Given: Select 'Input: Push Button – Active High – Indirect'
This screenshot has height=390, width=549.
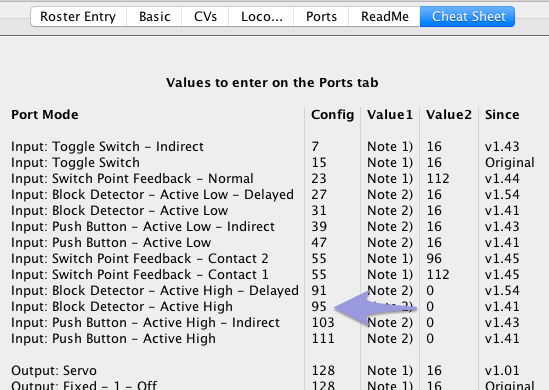Looking at the screenshot, I should coord(145,323).
